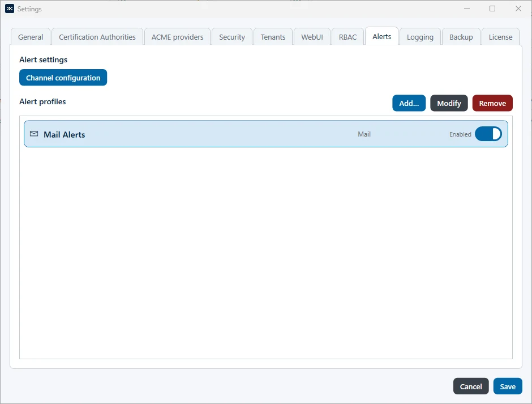Click the envelope icon beside Mail Alerts
Screen dimensions: 532x404
tap(34, 134)
